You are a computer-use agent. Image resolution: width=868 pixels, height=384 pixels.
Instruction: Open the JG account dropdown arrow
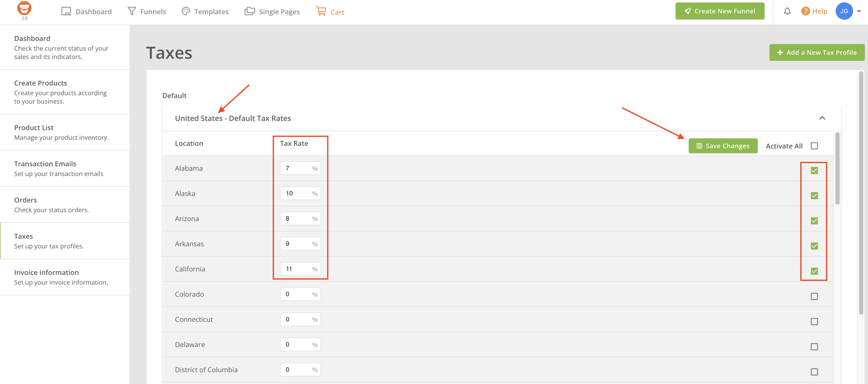[x=859, y=12]
